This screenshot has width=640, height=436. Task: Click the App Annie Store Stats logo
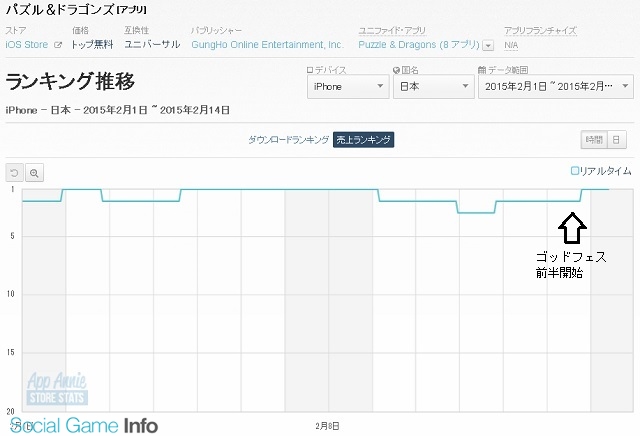click(58, 388)
